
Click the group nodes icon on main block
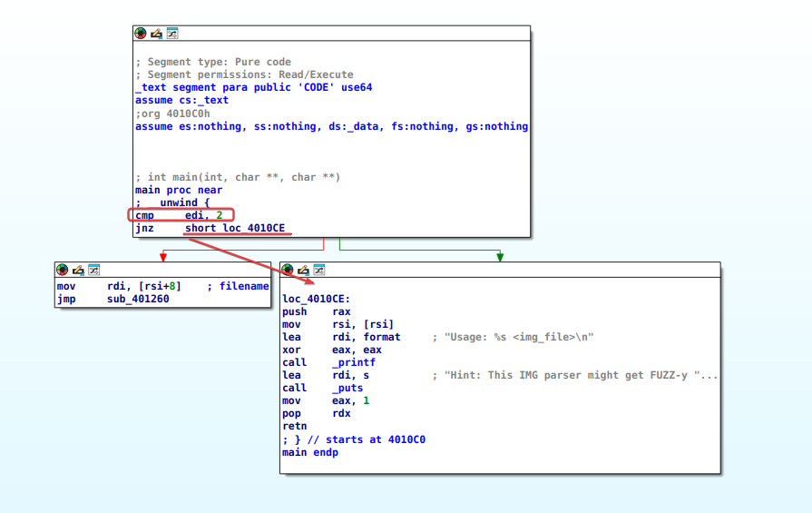pyautogui.click(x=172, y=34)
